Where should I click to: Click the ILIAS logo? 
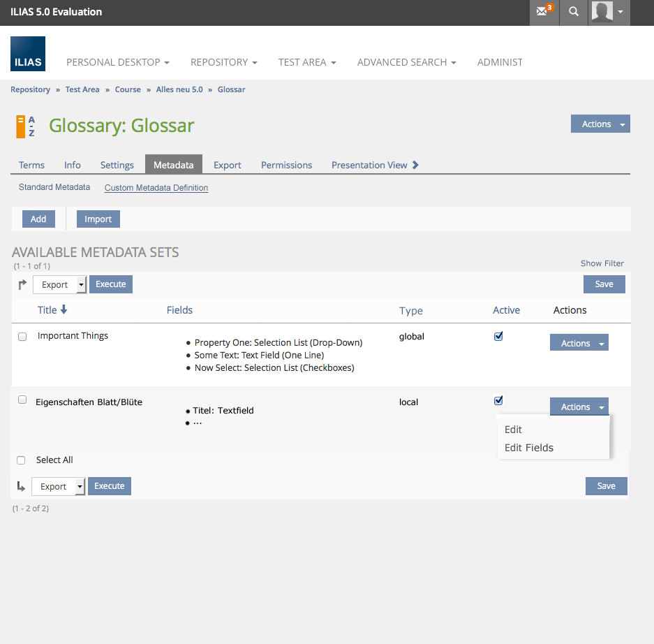click(x=28, y=54)
